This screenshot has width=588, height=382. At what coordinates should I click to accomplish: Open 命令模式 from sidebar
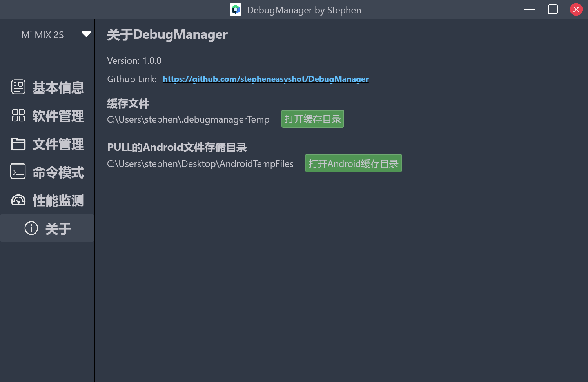(x=47, y=172)
